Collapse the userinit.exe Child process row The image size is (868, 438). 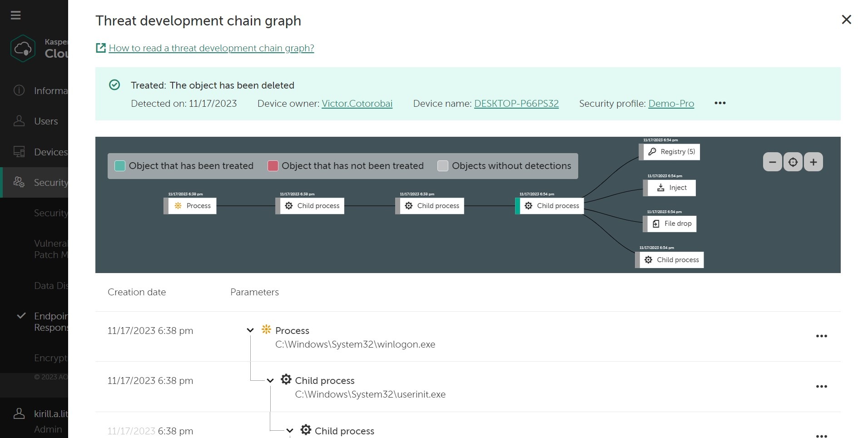[270, 381]
